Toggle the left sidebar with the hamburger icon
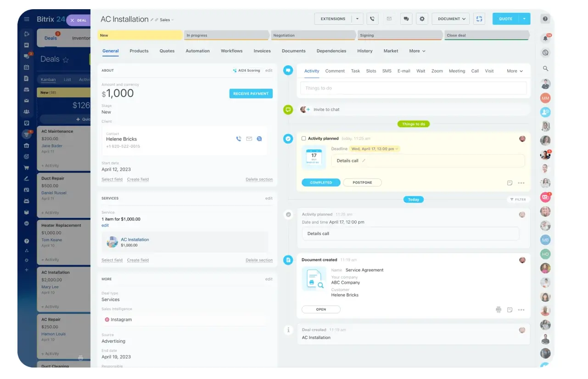 [26, 19]
